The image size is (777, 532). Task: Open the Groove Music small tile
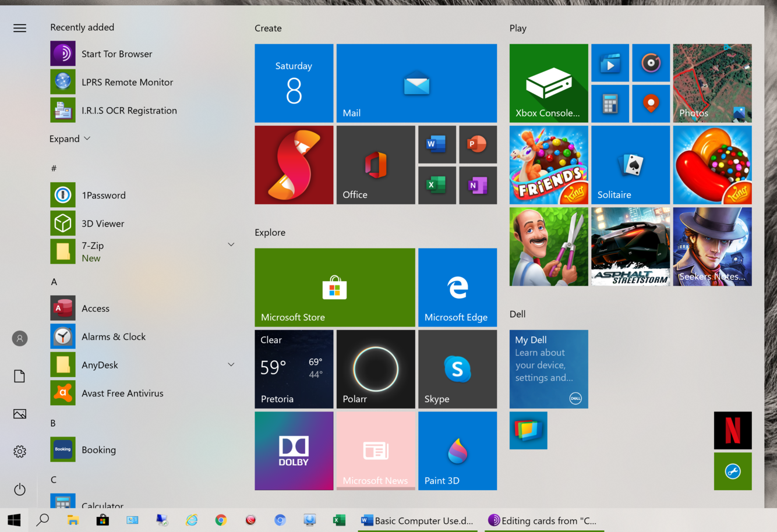pos(651,63)
